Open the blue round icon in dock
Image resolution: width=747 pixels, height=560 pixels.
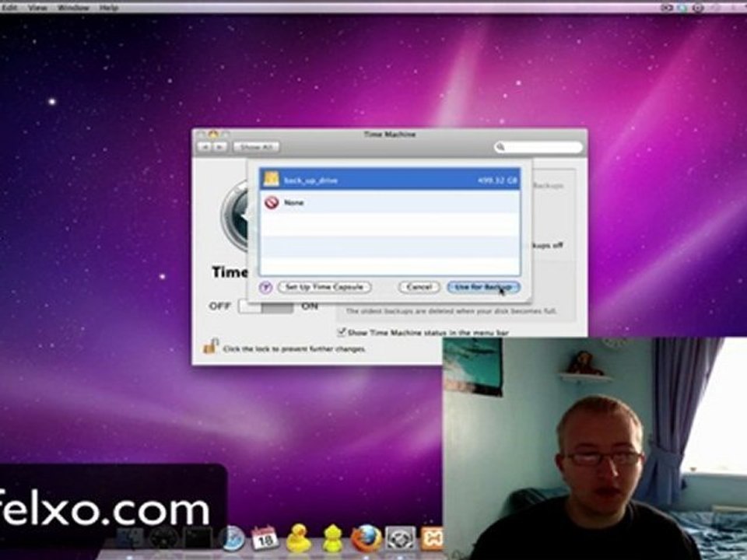click(233, 539)
